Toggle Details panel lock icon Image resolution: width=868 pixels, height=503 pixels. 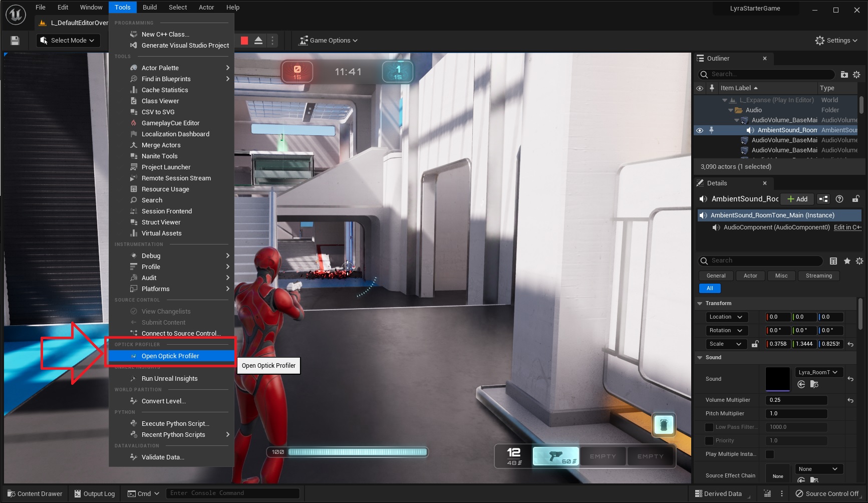click(855, 199)
